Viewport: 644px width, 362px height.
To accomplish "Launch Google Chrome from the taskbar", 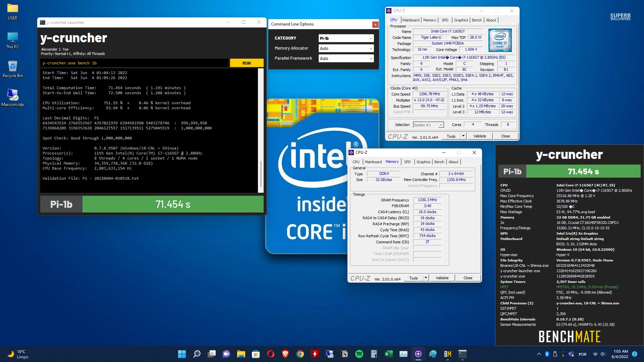I will [300, 354].
